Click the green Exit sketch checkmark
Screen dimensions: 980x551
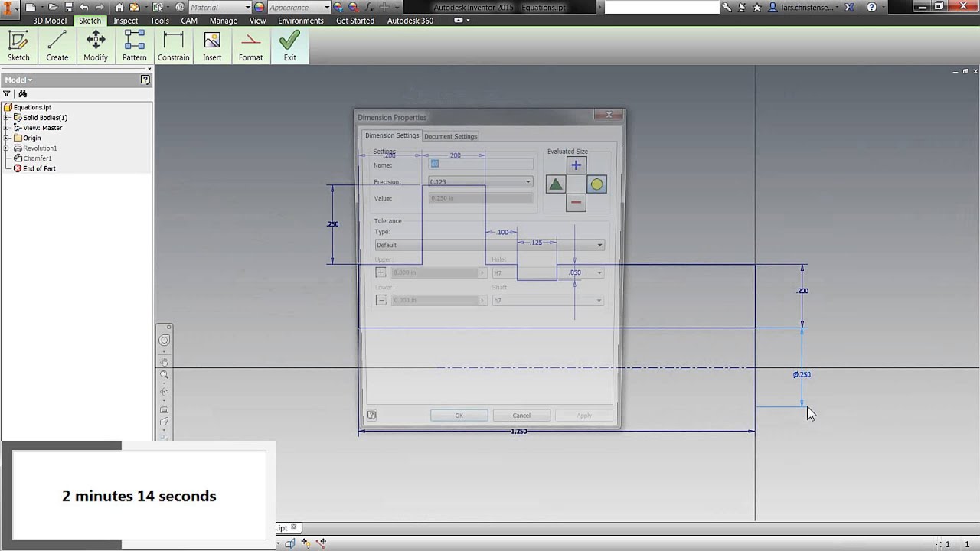[x=289, y=46]
